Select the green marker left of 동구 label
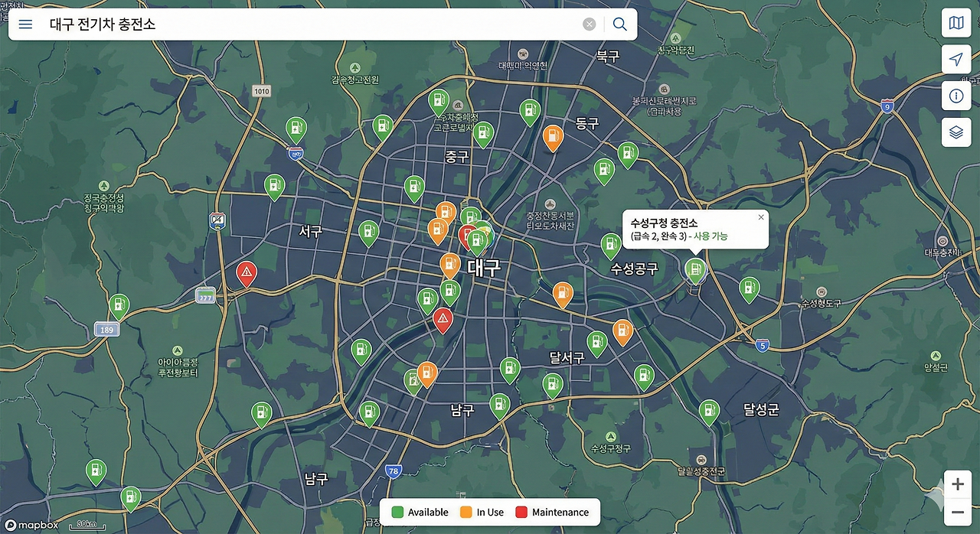This screenshot has height=534, width=980. pyautogui.click(x=530, y=112)
